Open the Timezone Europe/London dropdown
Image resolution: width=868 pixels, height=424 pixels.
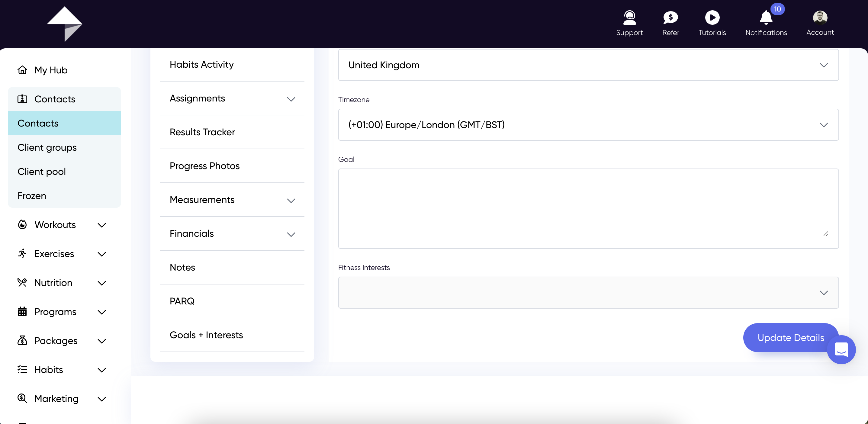tap(588, 125)
